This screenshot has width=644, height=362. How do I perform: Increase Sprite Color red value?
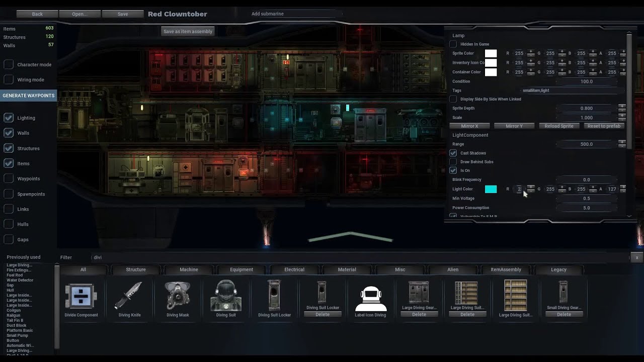530,51
